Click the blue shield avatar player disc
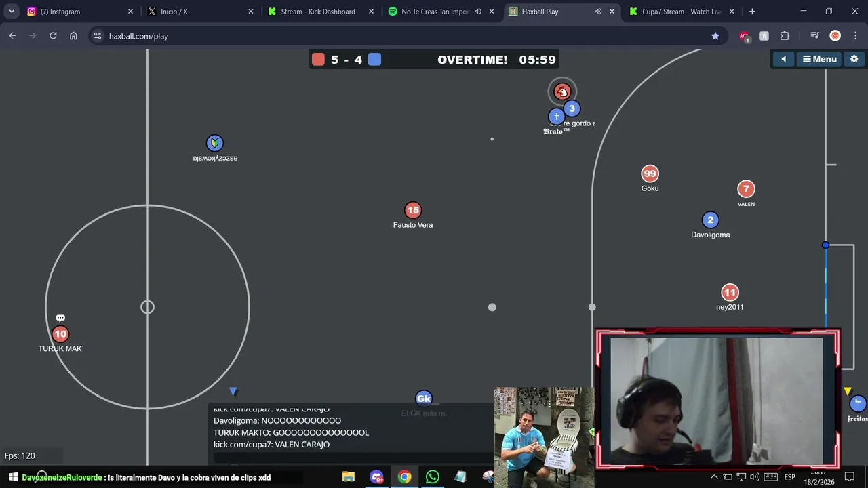 coord(214,143)
